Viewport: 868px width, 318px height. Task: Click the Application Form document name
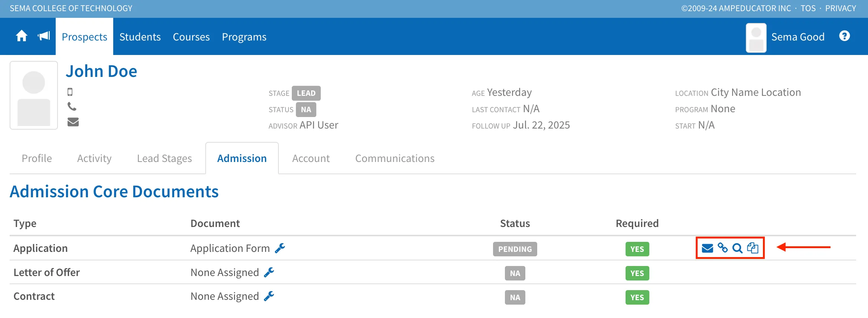pos(230,248)
